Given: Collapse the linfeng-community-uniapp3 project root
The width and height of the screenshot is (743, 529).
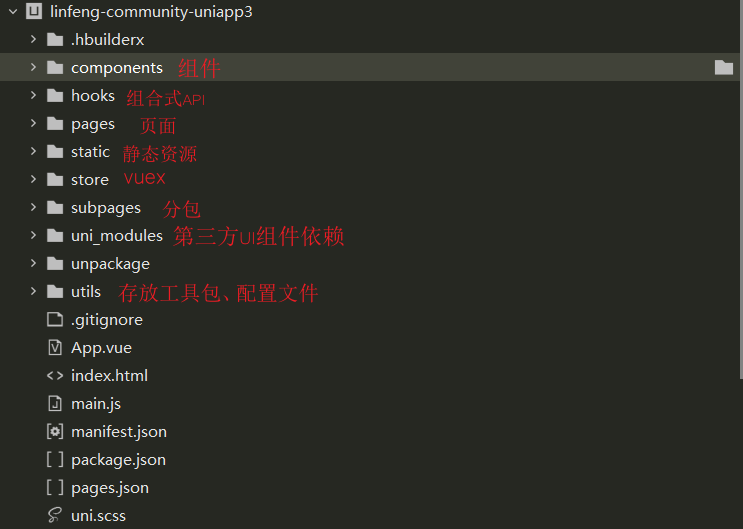Looking at the screenshot, I should 11,12.
